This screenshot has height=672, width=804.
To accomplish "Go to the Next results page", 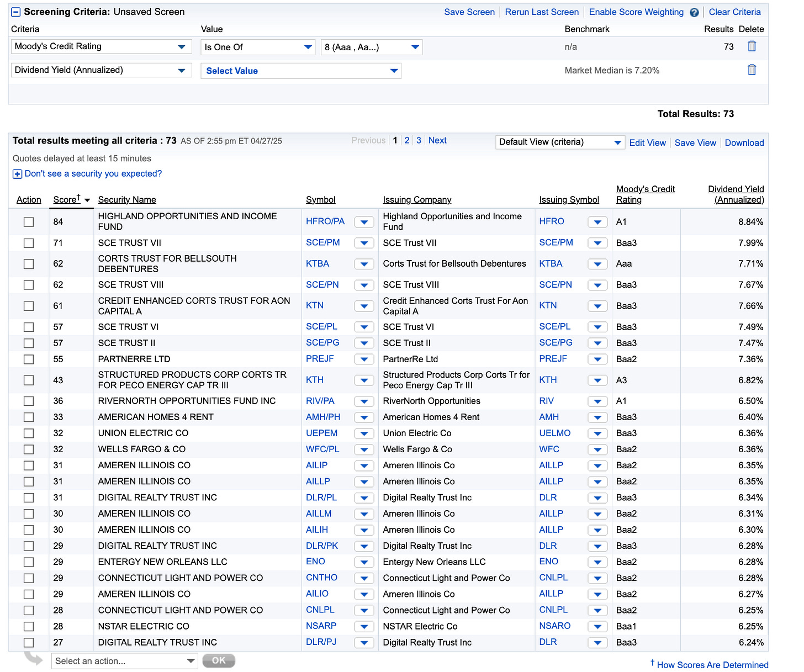I will click(x=437, y=140).
